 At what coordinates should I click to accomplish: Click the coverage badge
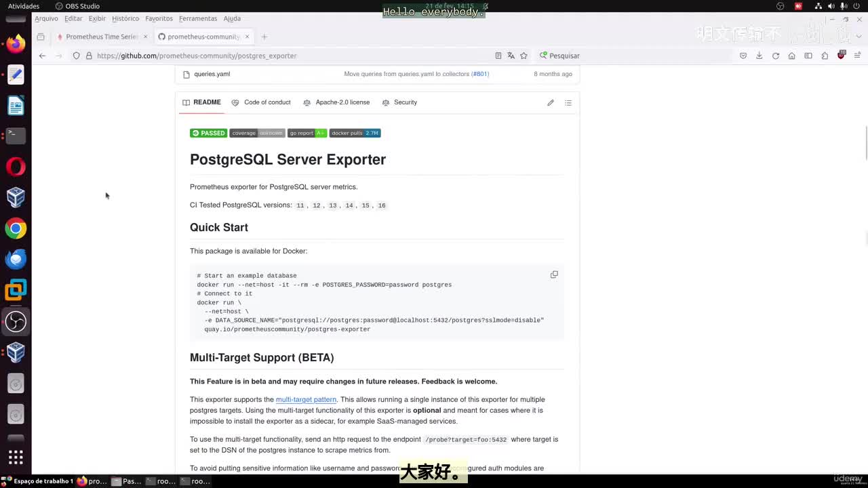pos(257,133)
